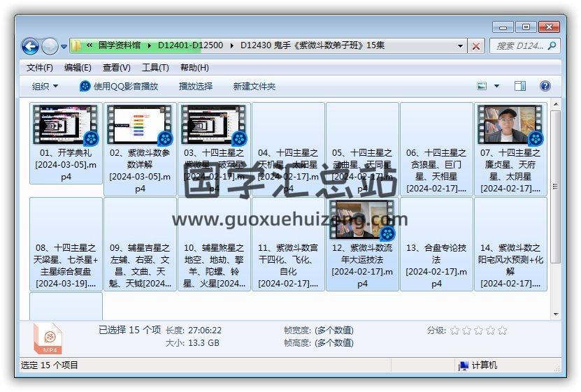581x392 pixels.
Task: Open help with the question mark icon
Action: click(x=545, y=86)
